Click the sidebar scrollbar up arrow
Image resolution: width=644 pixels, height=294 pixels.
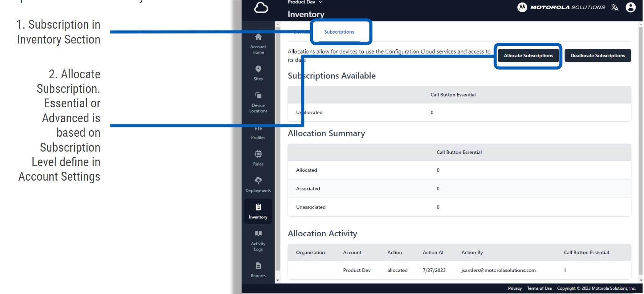[x=278, y=24]
